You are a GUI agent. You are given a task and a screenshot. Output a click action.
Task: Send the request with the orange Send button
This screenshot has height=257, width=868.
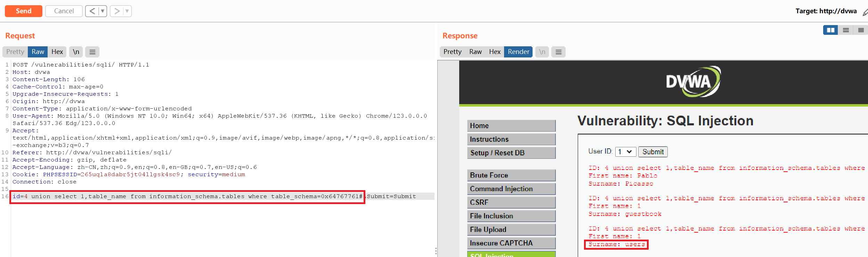pos(24,11)
